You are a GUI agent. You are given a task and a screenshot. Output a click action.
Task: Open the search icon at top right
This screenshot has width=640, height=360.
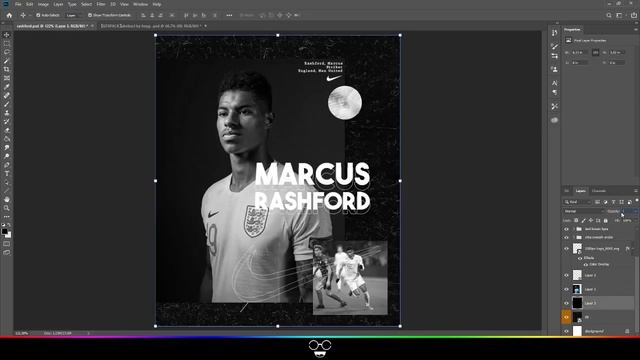point(609,15)
